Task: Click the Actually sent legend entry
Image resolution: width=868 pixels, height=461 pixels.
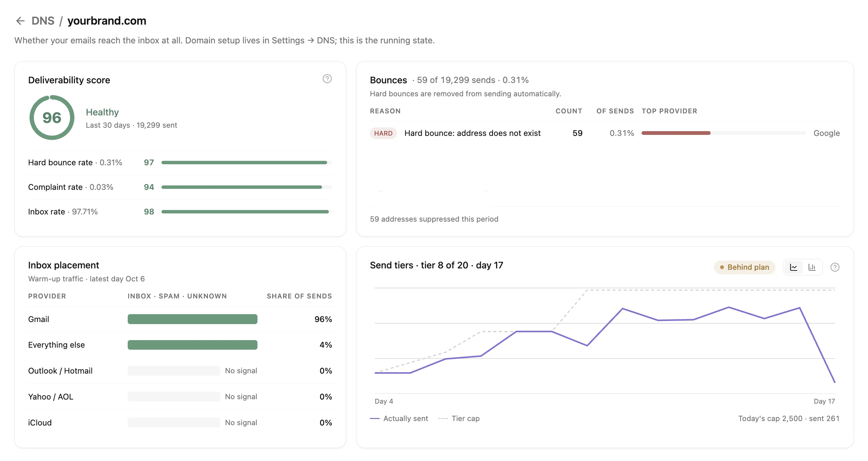Action: (x=399, y=418)
